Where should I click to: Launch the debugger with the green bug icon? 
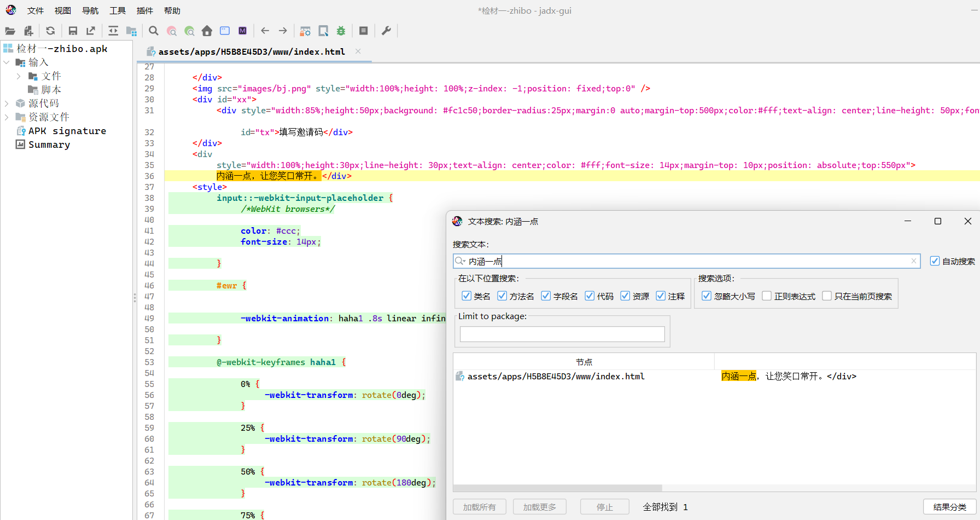point(341,31)
